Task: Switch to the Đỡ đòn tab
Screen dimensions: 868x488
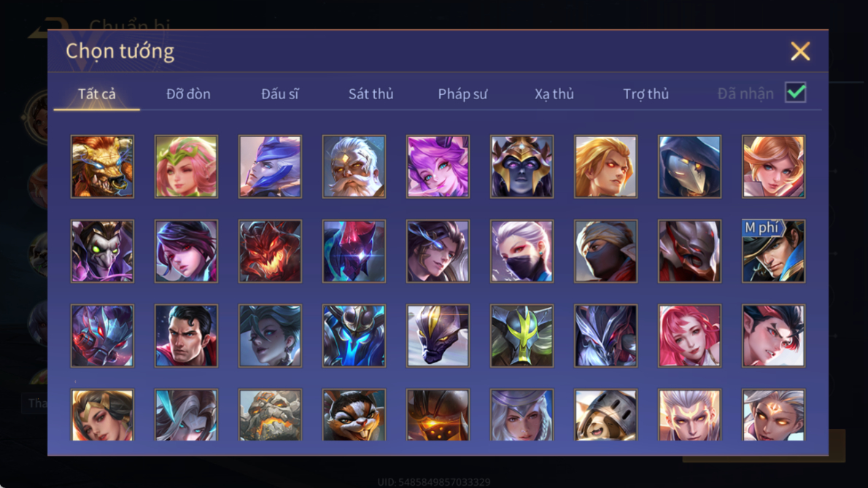Action: pyautogui.click(x=188, y=94)
